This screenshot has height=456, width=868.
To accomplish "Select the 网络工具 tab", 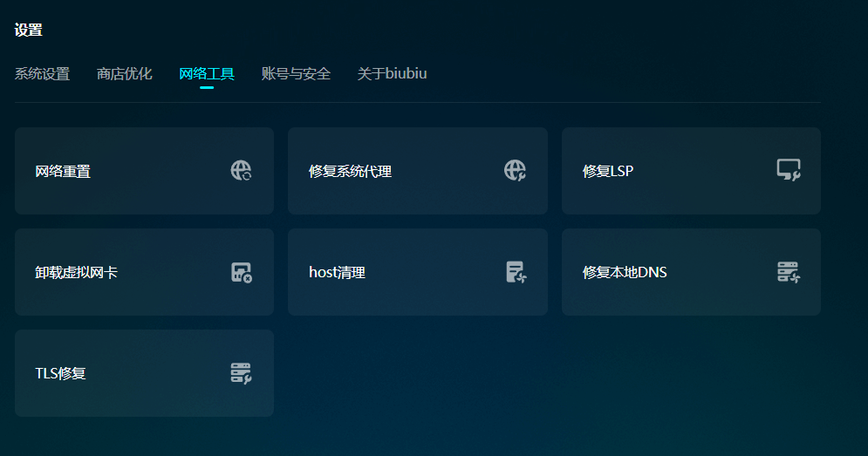I will (x=207, y=74).
